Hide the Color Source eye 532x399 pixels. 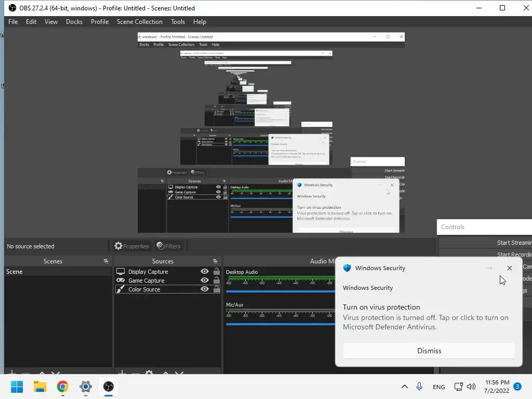(205, 289)
